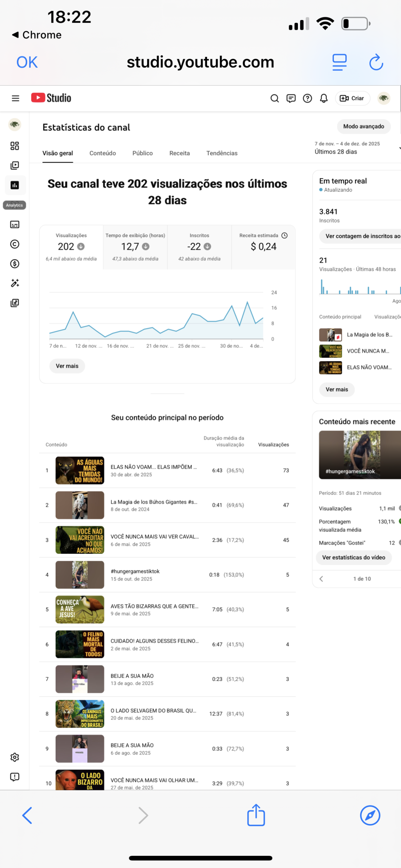Viewport: 401px width, 868px height.
Task: Open the help question mark icon
Action: click(307, 98)
